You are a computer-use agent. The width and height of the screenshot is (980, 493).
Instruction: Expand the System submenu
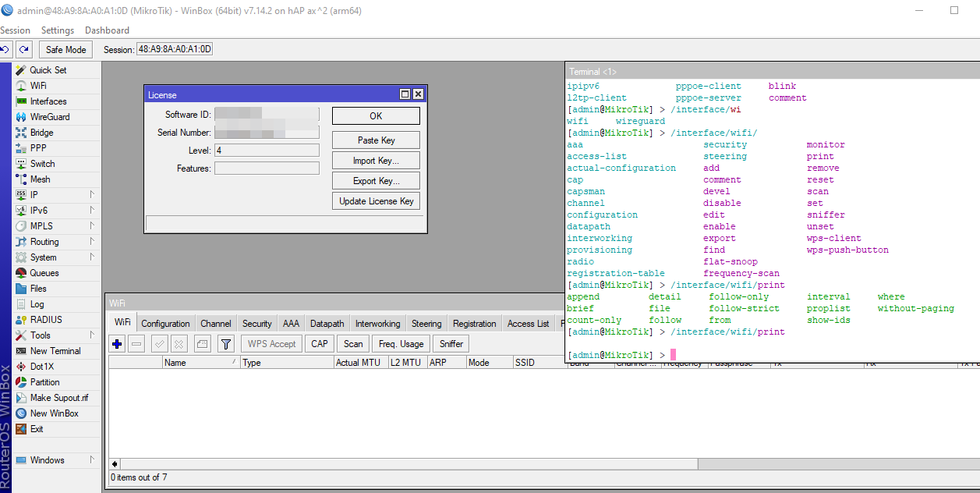43,257
